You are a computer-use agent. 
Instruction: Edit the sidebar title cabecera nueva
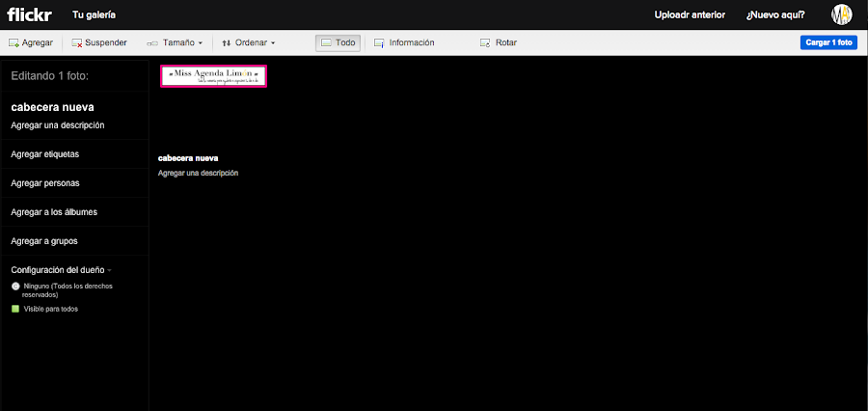[53, 107]
